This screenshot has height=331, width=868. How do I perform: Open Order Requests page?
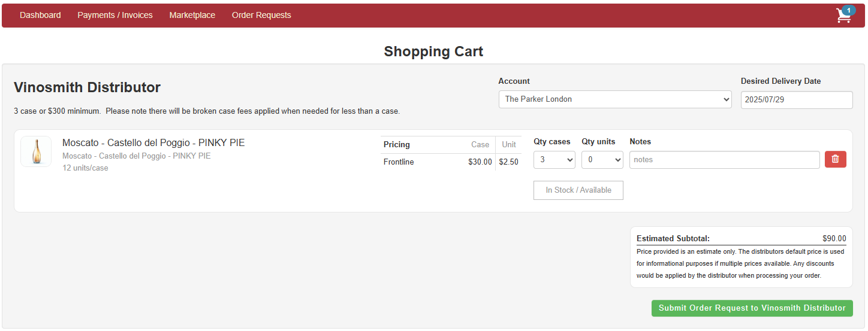(261, 15)
